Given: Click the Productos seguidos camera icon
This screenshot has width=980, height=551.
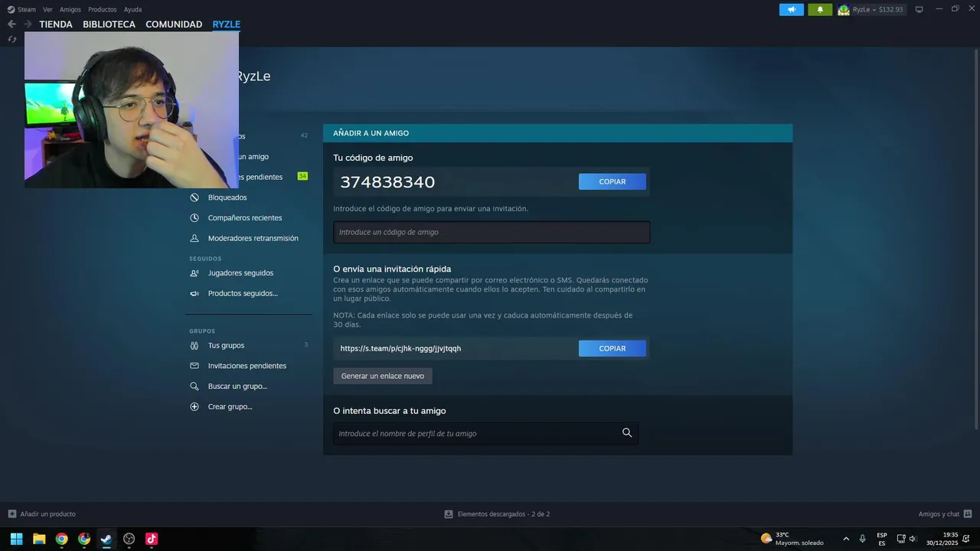Looking at the screenshot, I should (x=194, y=293).
